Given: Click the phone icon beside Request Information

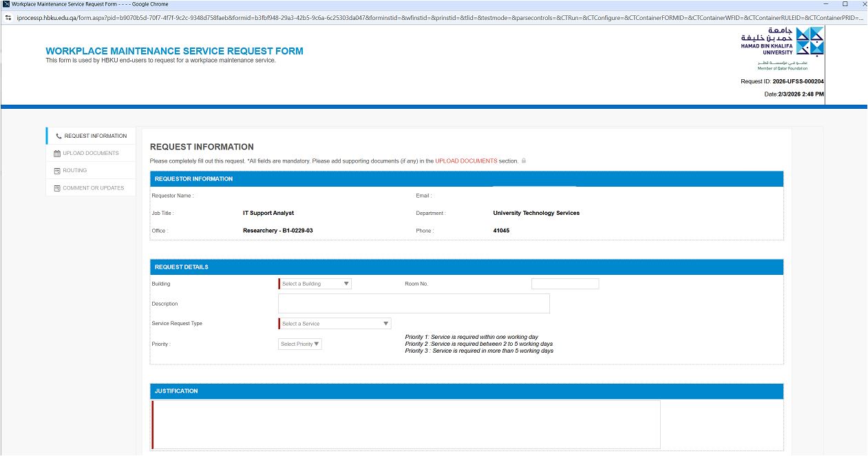Looking at the screenshot, I should (59, 136).
